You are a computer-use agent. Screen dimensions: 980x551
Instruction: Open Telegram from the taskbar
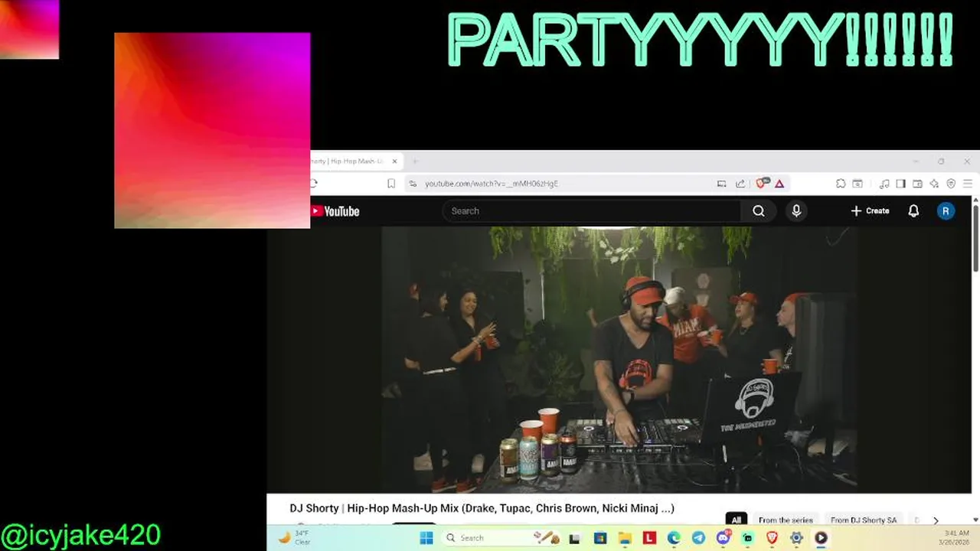[x=698, y=538]
